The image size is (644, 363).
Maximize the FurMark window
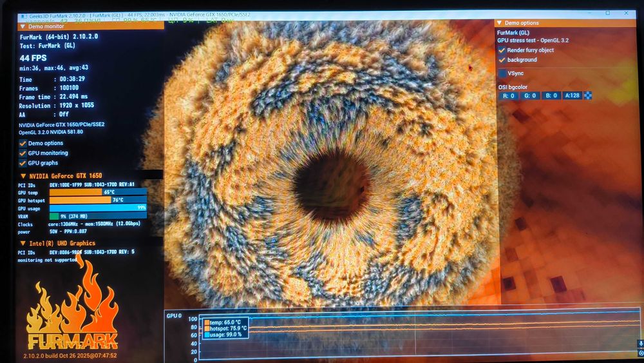pyautogui.click(x=608, y=13)
